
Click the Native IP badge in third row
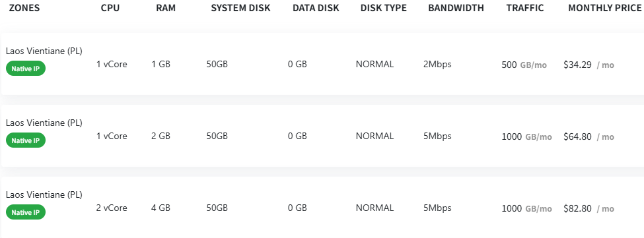[26, 212]
